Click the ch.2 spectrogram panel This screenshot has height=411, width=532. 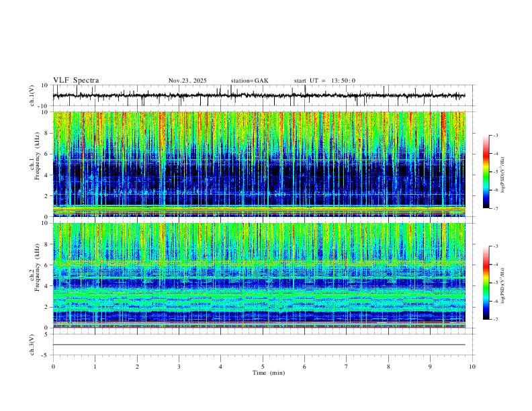pos(259,275)
